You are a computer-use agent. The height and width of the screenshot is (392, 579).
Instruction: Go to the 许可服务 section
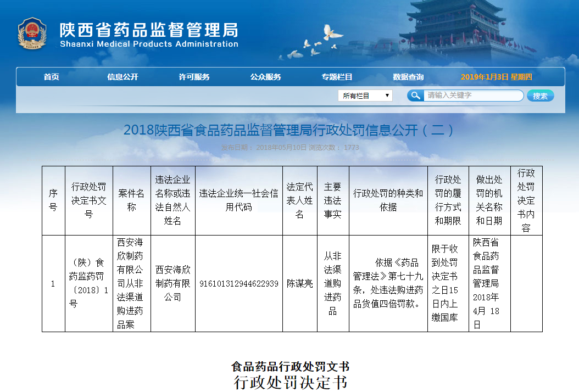point(194,77)
